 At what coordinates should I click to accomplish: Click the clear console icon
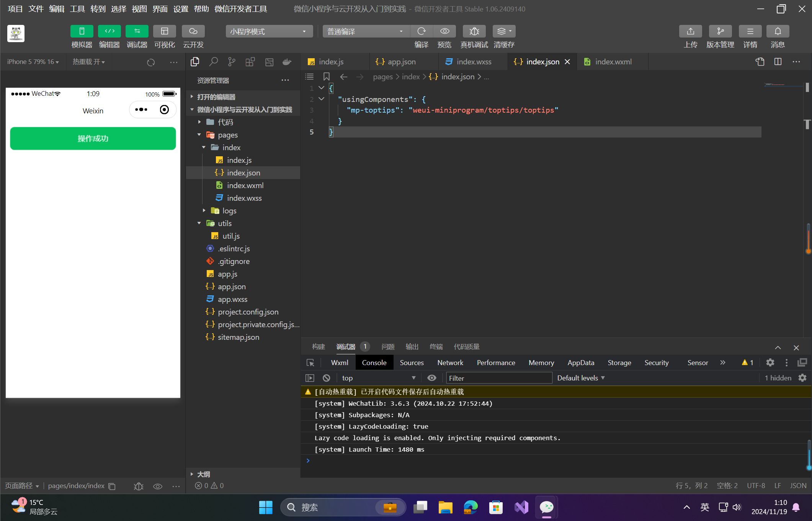(326, 378)
